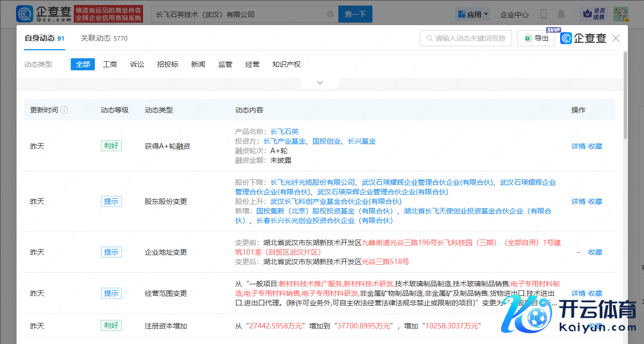The width and height of the screenshot is (644, 344).
Task: Click the dynamics keyword search field
Action: click(x=465, y=38)
